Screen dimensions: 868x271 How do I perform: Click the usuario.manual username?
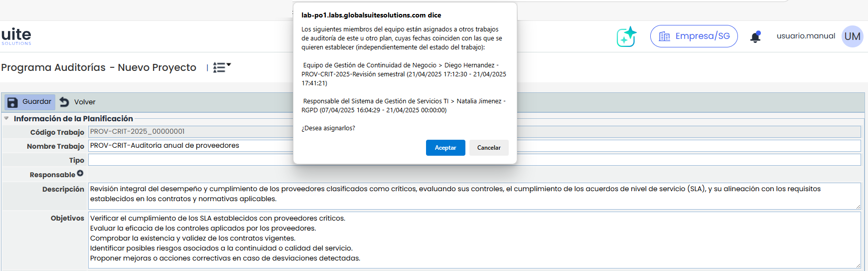tap(805, 36)
